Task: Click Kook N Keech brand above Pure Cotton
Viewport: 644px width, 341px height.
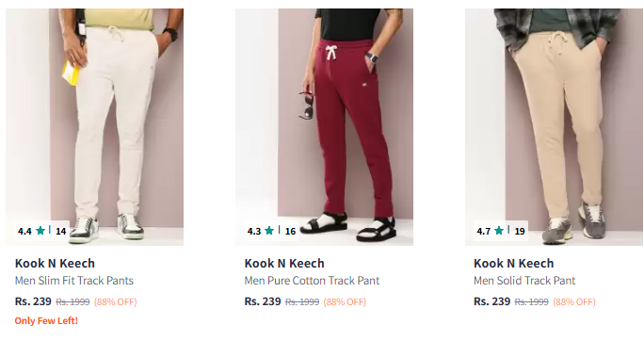Action: tap(284, 263)
